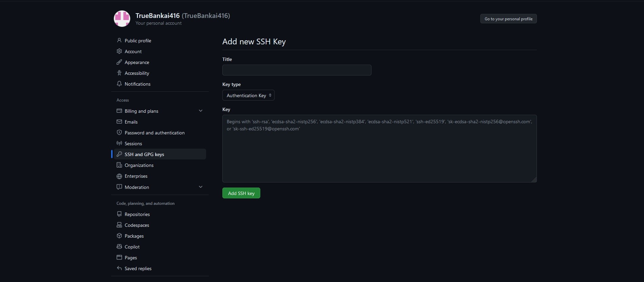The height and width of the screenshot is (282, 644).
Task: Open Packages settings
Action: [160, 236]
